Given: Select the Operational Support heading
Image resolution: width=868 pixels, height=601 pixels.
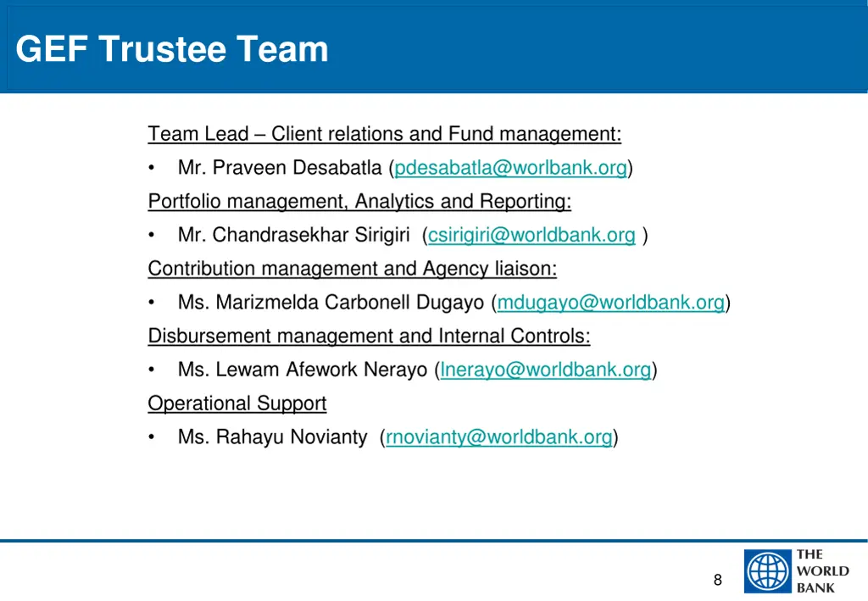Looking at the screenshot, I should point(236,403).
